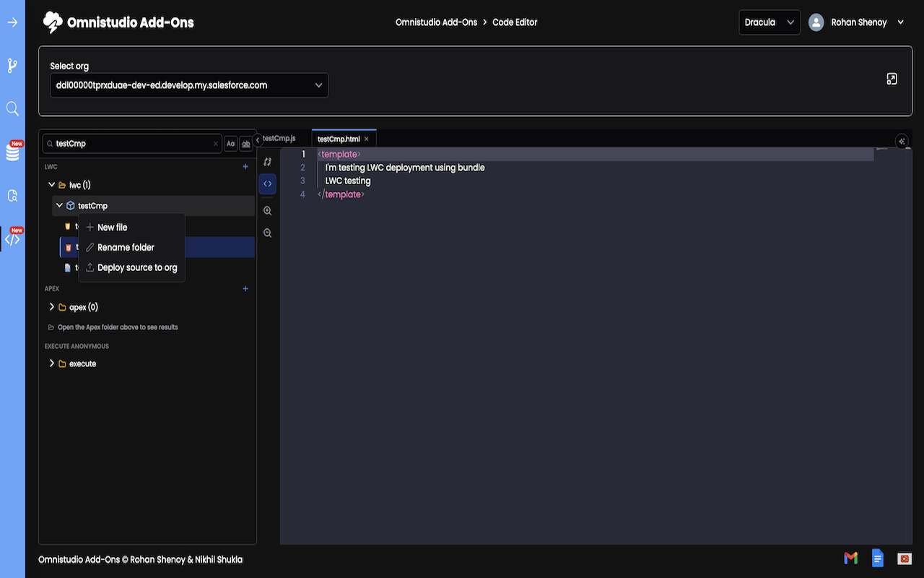Toggle the code view icon in editor toolbar
This screenshot has height=578, width=924.
268,184
